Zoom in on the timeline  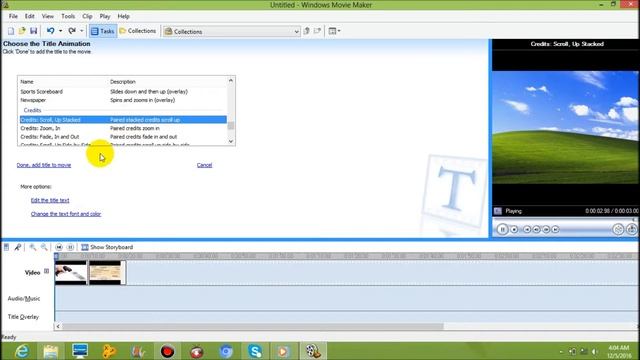click(33, 247)
